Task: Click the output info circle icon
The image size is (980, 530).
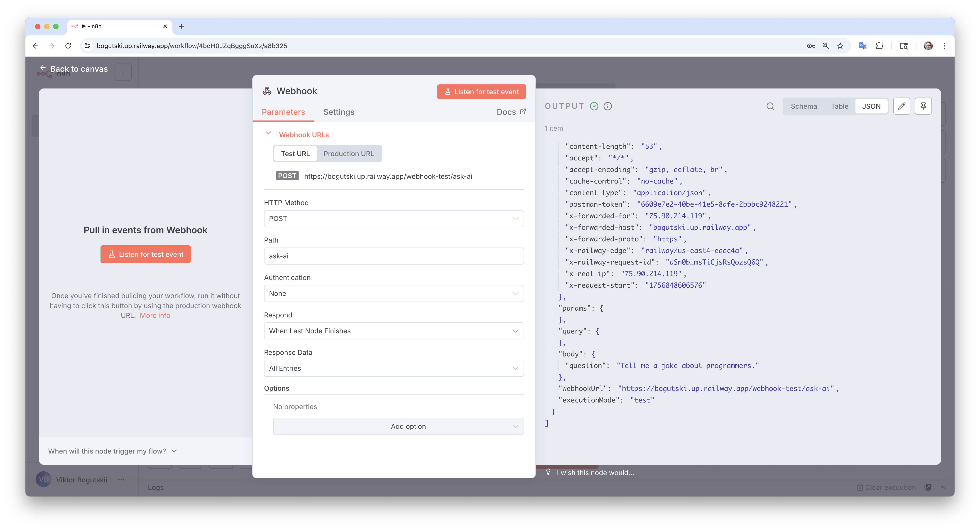Action: [608, 106]
